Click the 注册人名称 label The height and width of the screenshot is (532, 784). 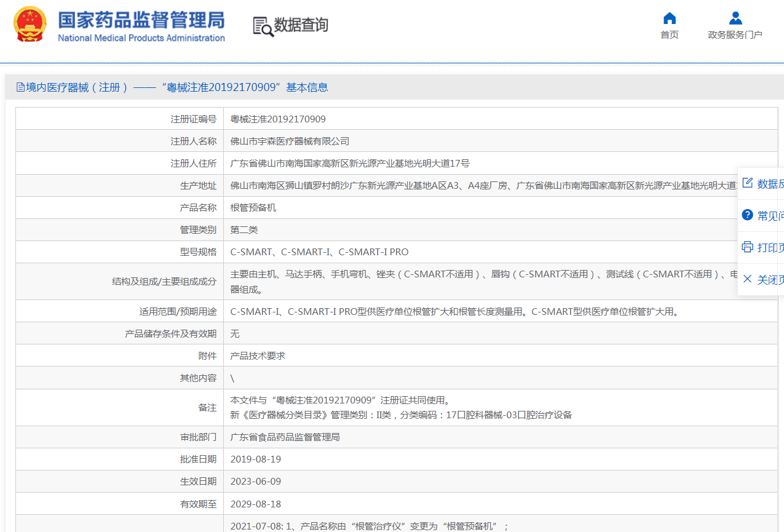(194, 141)
